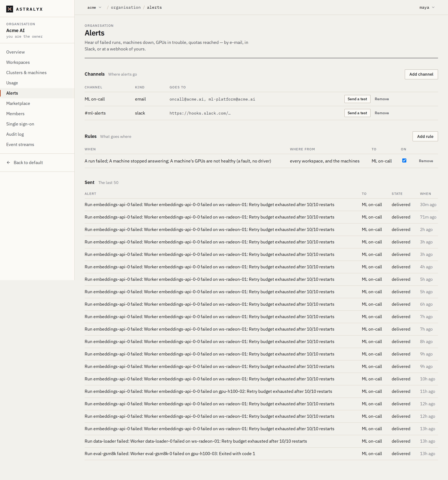Click the 'A run failed; A machine stopped answering' rule text
The image size is (448, 480).
(178, 161)
